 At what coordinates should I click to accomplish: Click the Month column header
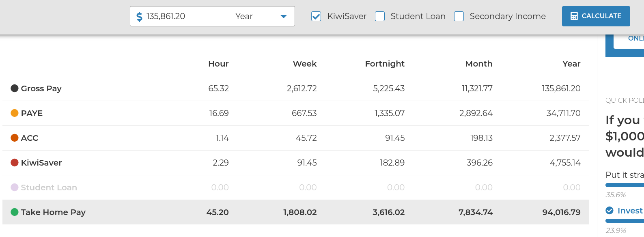(479, 64)
